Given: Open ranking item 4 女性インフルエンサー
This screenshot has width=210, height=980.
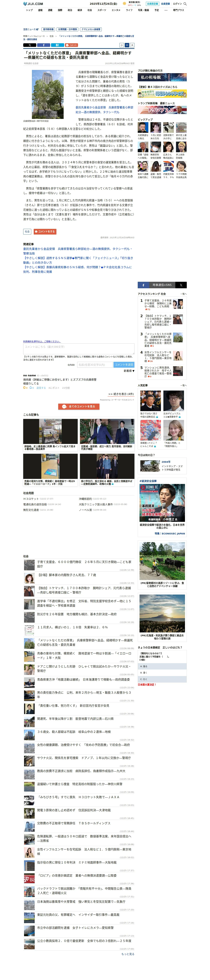Looking at the screenshot, I should point(158,356).
